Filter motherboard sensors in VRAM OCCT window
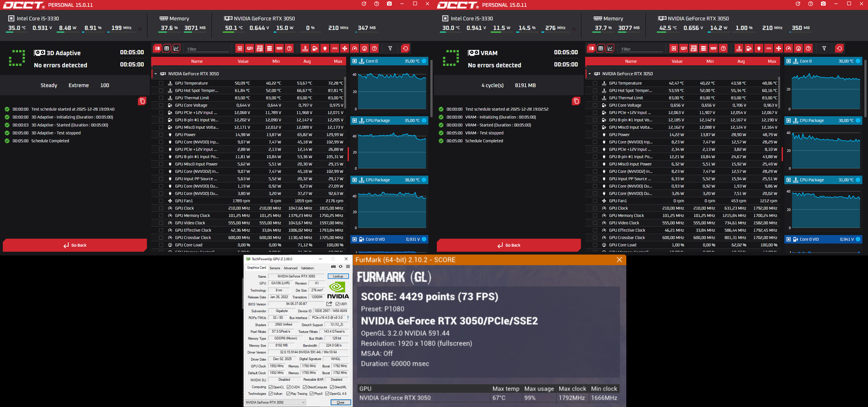 [x=693, y=48]
